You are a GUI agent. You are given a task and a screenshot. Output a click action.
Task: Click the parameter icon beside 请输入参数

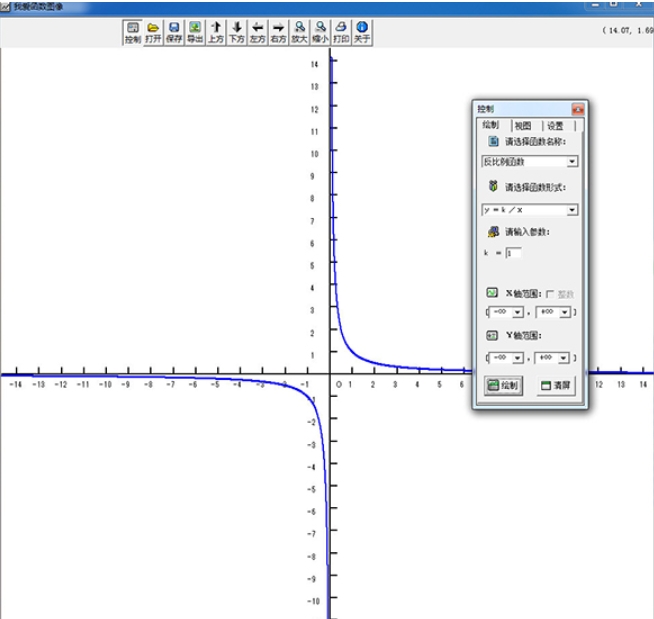(x=493, y=231)
